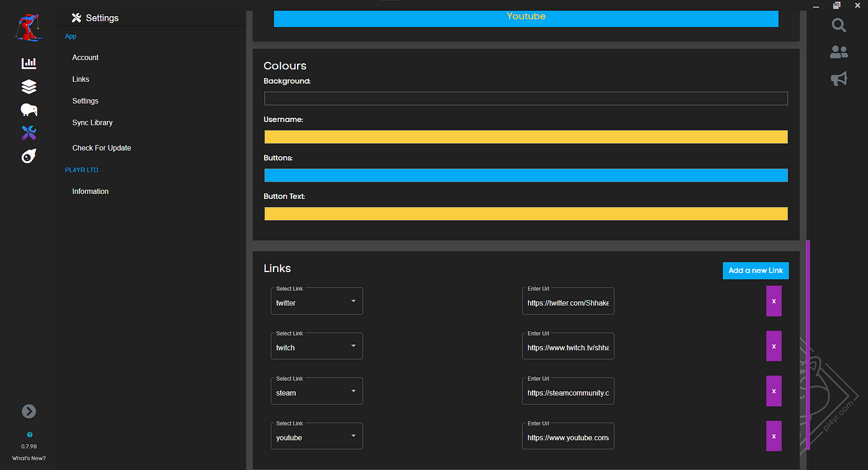Pick the Username colour bar
Screen dimensions: 868x470
[x=526, y=137]
